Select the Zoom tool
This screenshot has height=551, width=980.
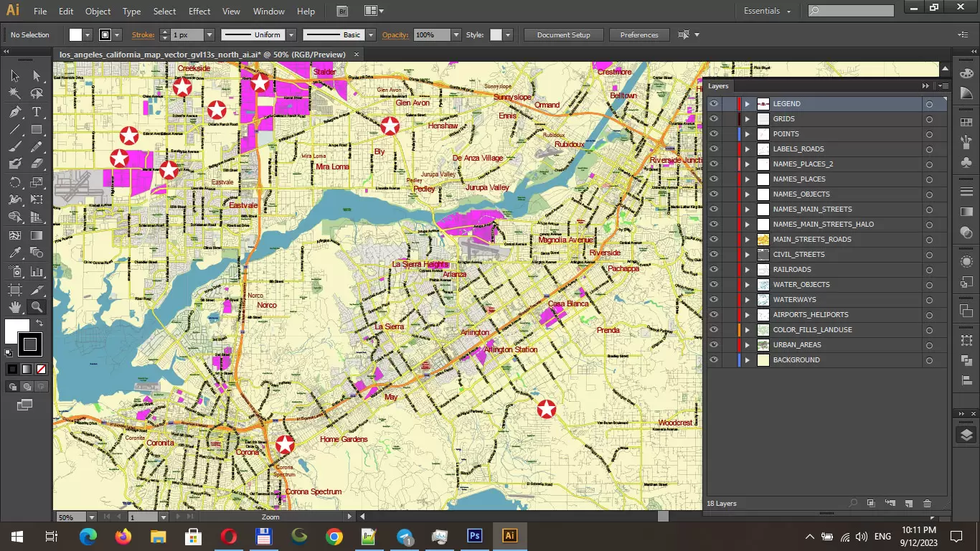coord(37,307)
